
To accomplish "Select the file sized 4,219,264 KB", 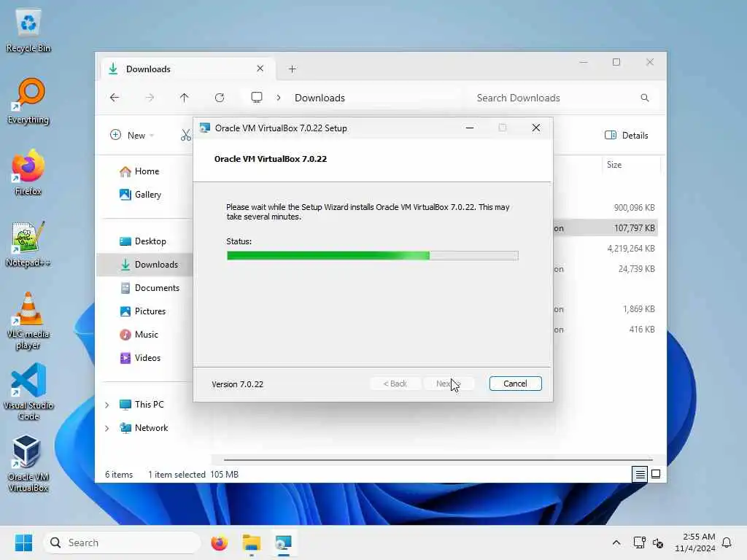I will coord(631,249).
